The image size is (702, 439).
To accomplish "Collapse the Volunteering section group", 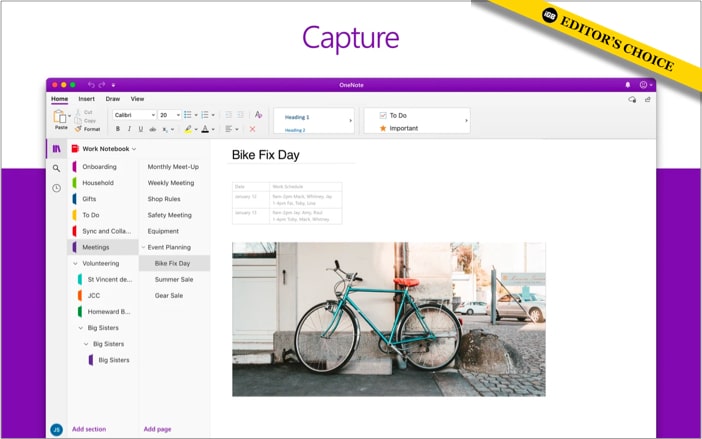I will point(75,263).
